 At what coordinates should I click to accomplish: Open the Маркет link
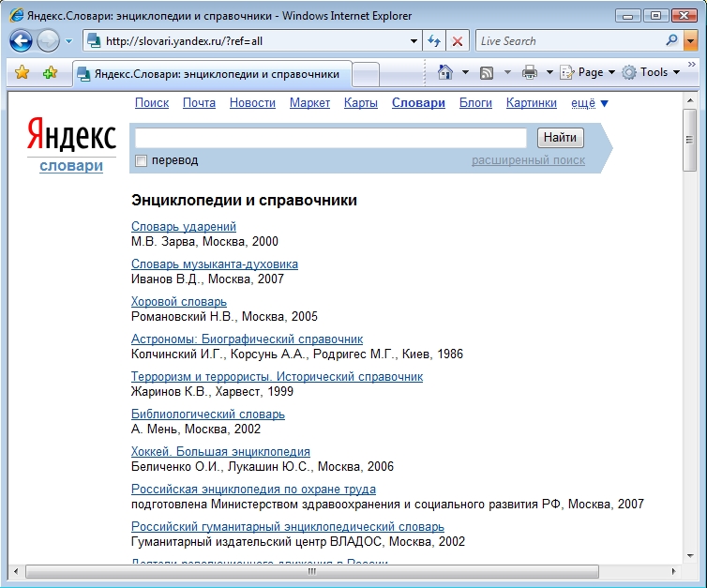[x=309, y=103]
